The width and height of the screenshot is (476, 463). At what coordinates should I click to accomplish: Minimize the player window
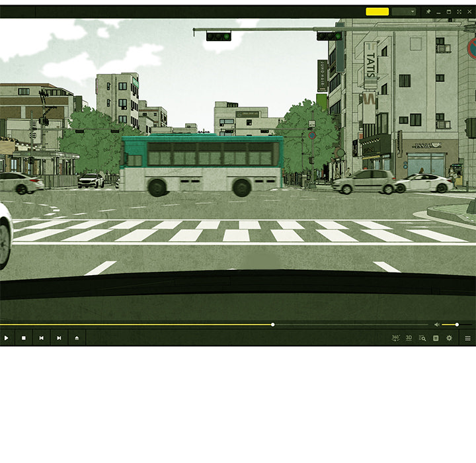click(438, 12)
